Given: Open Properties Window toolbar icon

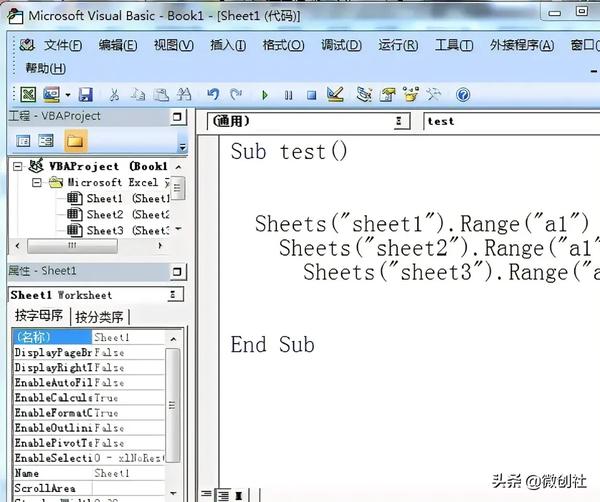Looking at the screenshot, I should (x=387, y=95).
